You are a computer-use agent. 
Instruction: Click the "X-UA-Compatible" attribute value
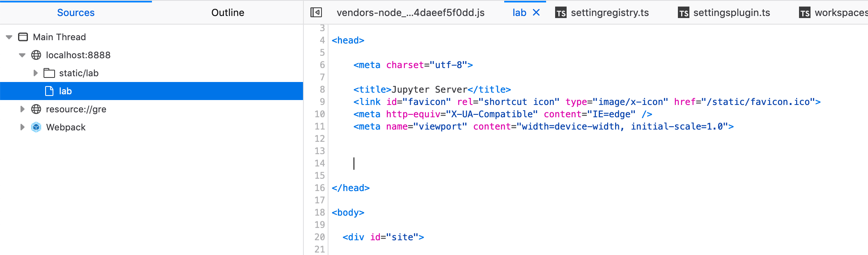(492, 114)
